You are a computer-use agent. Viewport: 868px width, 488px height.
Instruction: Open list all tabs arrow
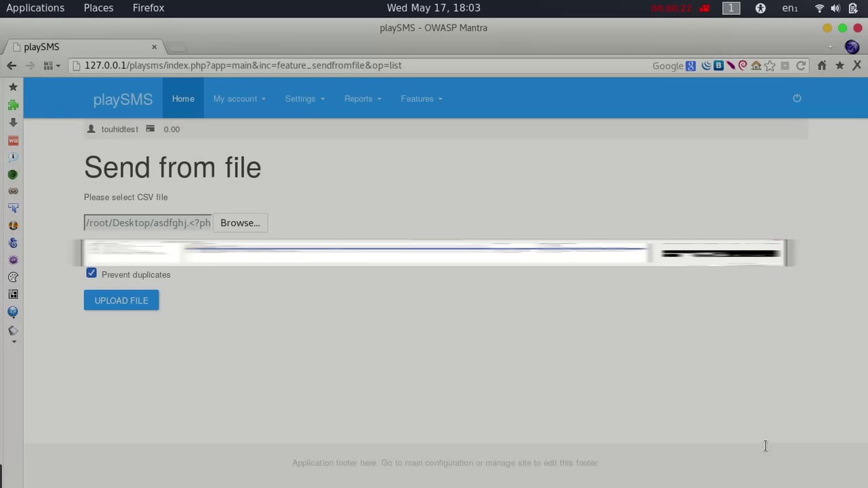[831, 47]
